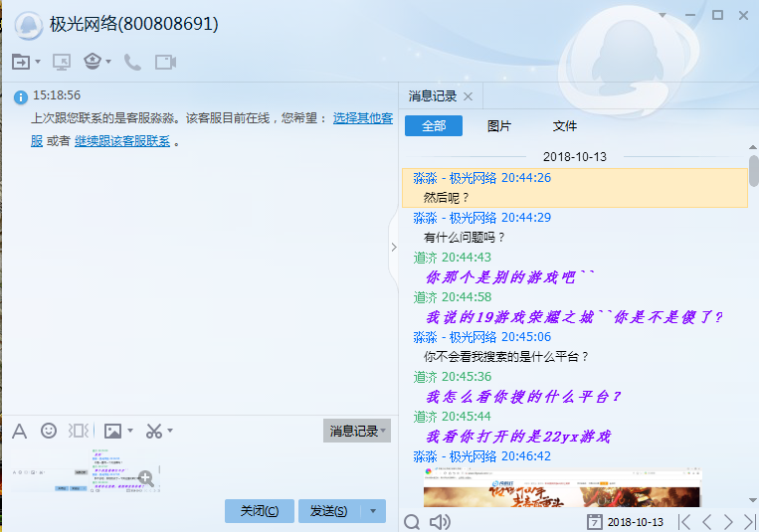Click the remote desktop monitor icon

(x=62, y=62)
